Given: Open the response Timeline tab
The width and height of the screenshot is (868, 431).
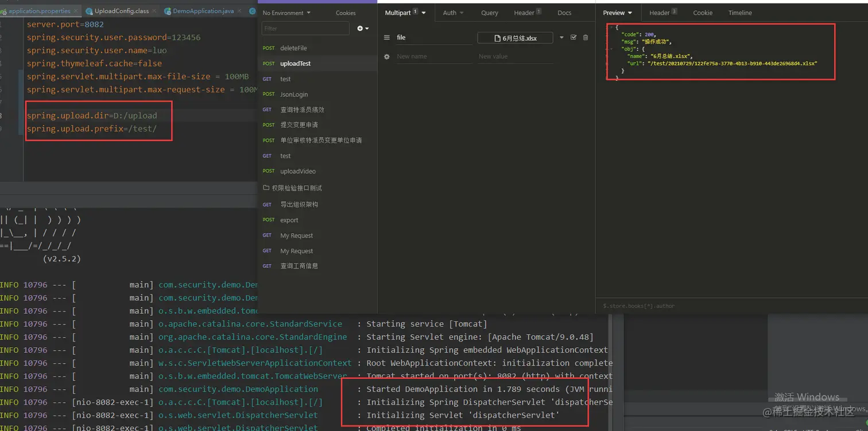Looking at the screenshot, I should (x=740, y=13).
